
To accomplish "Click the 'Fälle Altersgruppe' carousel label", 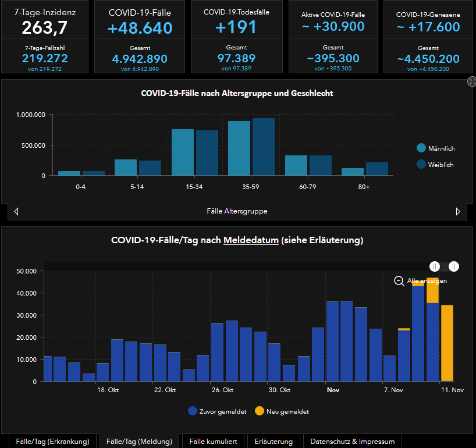I will (x=237, y=211).
